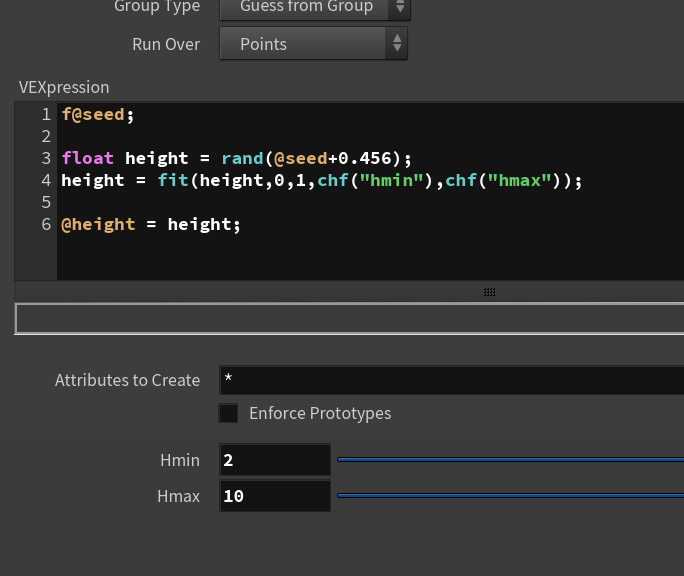The width and height of the screenshot is (684, 576).
Task: Click the Hmin label
Action: tap(180, 460)
